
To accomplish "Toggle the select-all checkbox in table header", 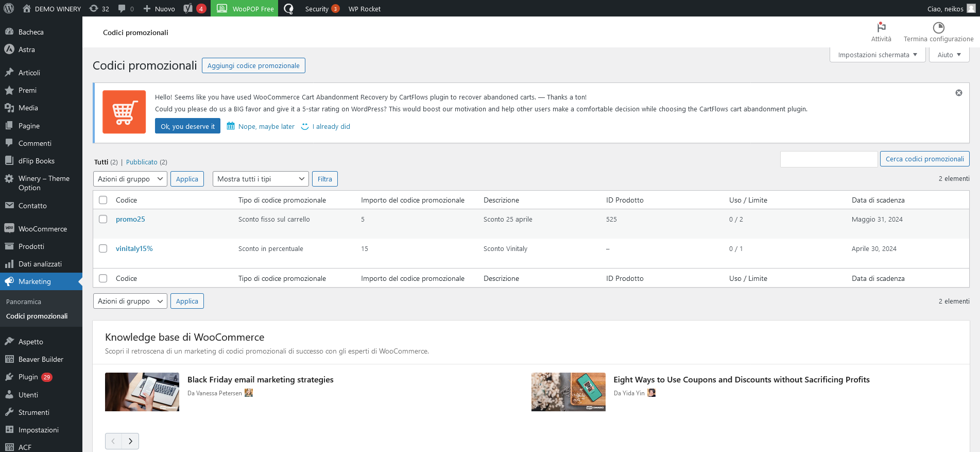I will [x=103, y=200].
